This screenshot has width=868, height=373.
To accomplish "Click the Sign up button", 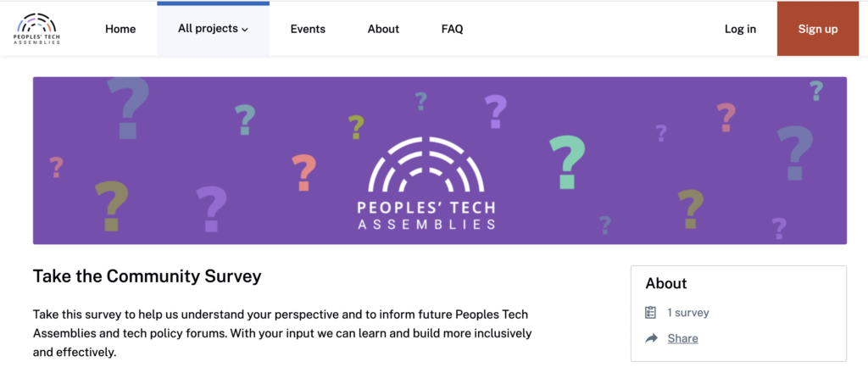I will [818, 30].
